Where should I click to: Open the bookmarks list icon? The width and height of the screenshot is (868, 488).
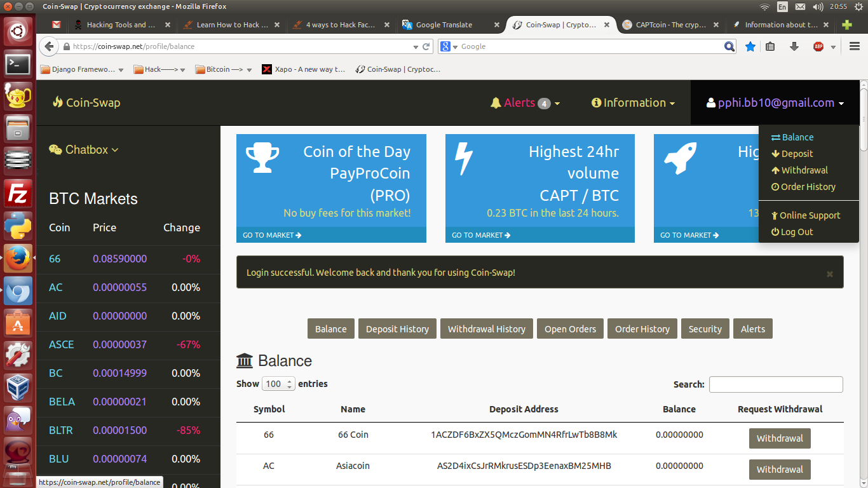[770, 46]
